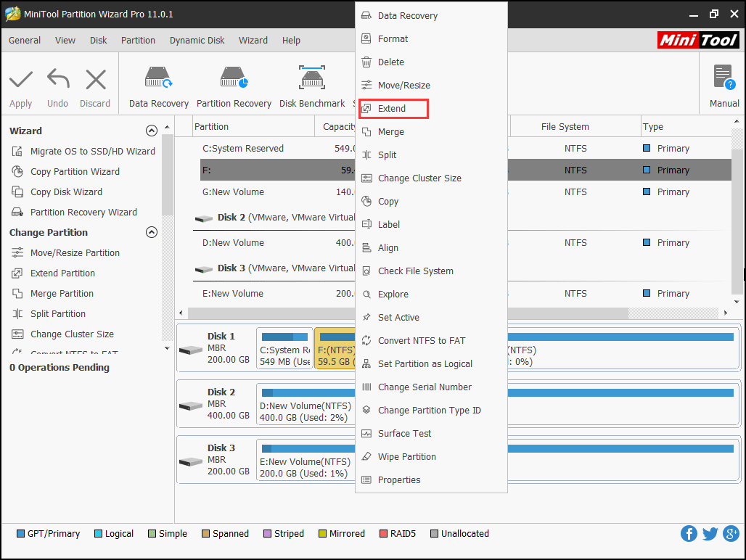Viewport: 746px width, 560px height.
Task: Open the View menu
Action: click(x=65, y=41)
